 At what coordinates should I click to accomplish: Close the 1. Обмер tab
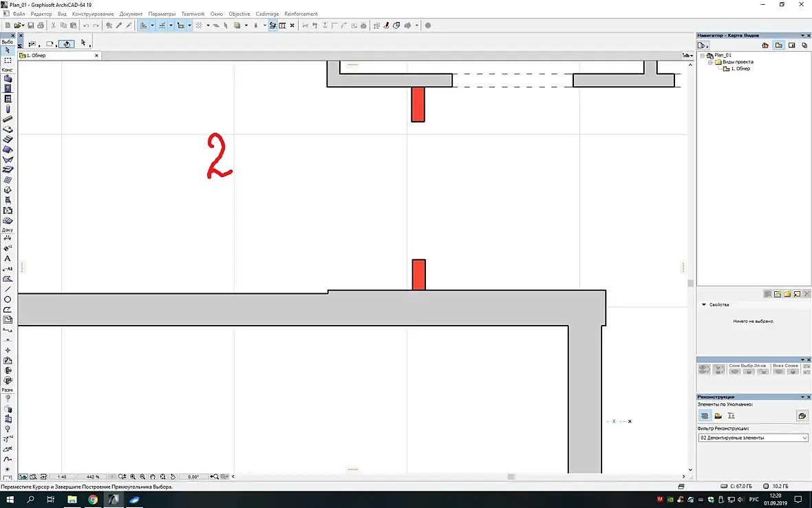click(x=96, y=55)
